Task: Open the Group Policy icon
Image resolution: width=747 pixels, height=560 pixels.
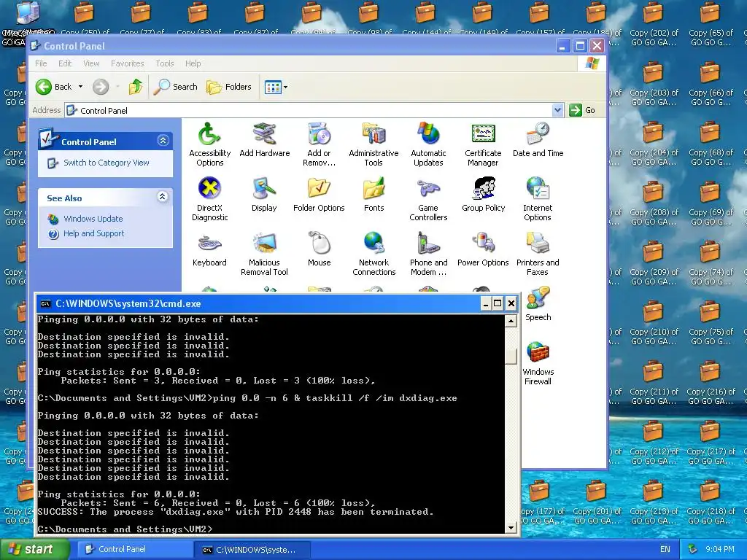Action: point(483,195)
